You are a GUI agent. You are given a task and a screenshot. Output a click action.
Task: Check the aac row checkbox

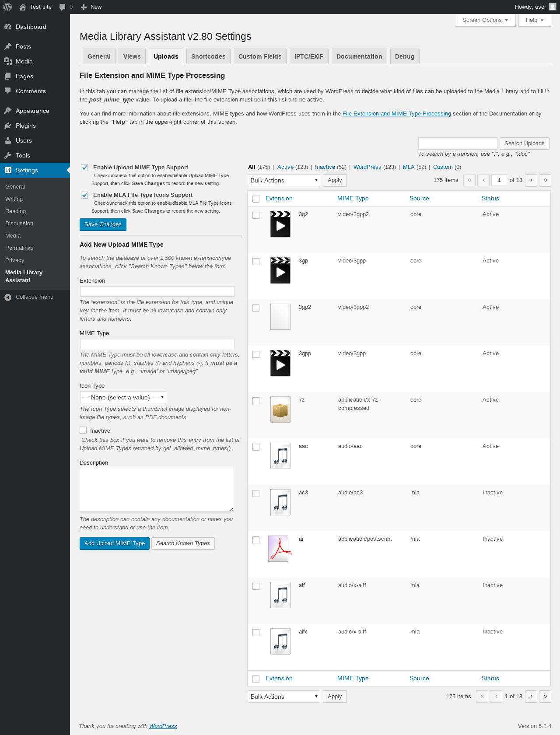coord(256,447)
